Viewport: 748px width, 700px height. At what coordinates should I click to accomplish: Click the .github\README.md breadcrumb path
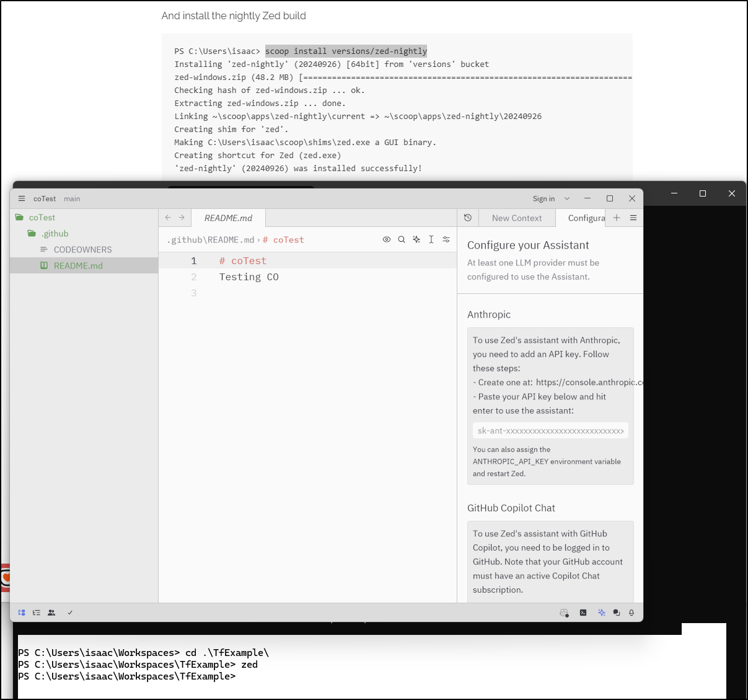coord(211,240)
